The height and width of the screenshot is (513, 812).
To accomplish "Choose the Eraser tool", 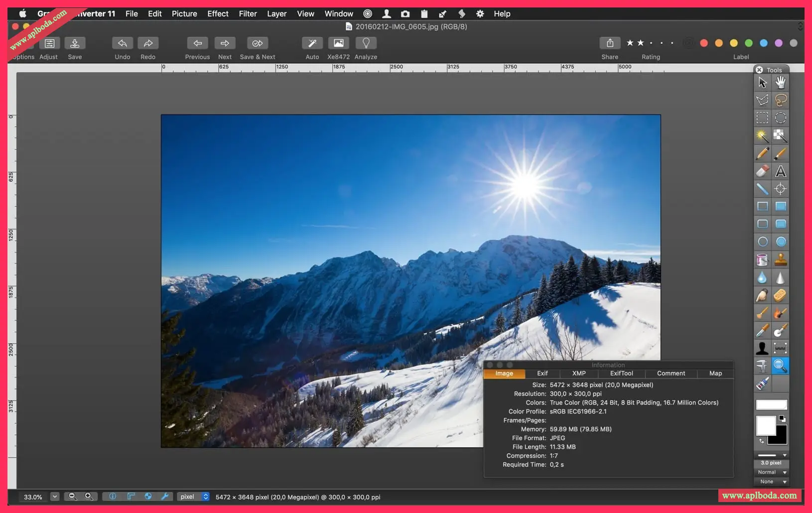I will pyautogui.click(x=762, y=171).
